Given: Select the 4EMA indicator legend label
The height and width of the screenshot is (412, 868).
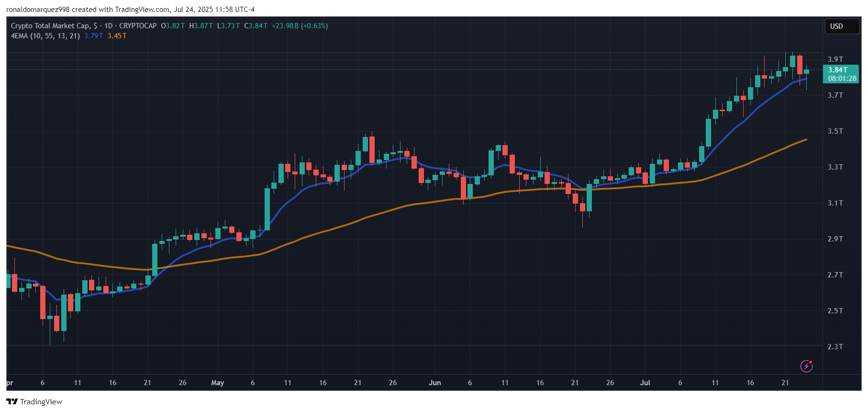Looking at the screenshot, I should [45, 36].
